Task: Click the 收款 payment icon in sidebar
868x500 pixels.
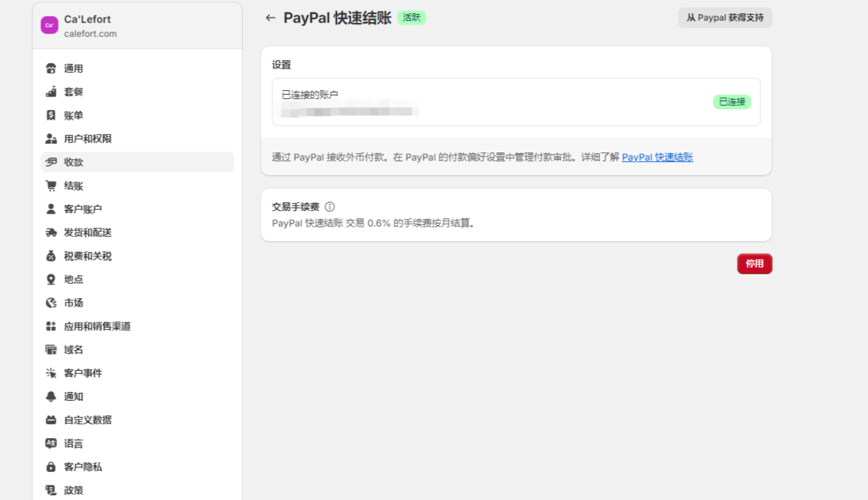Action: click(x=51, y=162)
